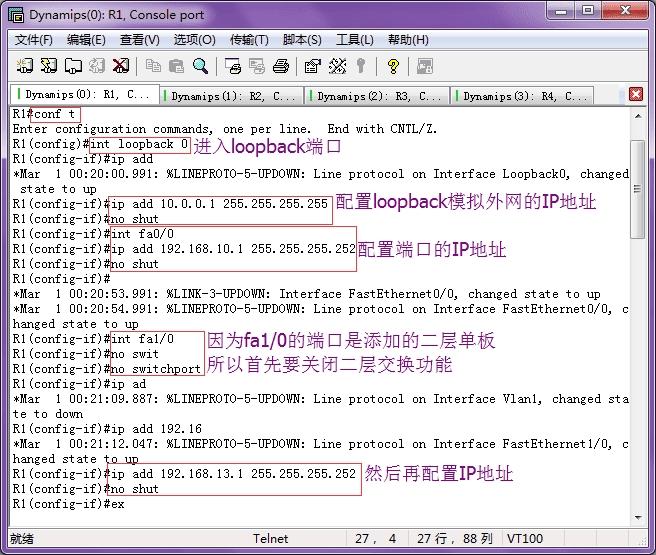Click the public key icon
The height and width of the screenshot is (555, 656).
tap(361, 66)
